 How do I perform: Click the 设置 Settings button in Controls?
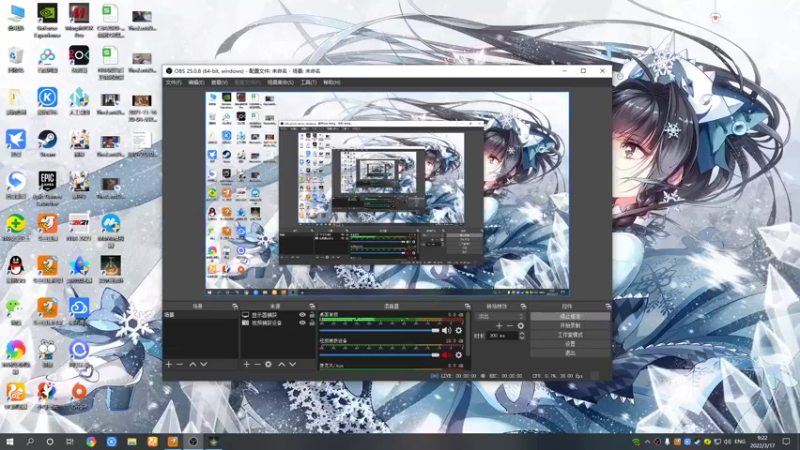pyautogui.click(x=570, y=344)
